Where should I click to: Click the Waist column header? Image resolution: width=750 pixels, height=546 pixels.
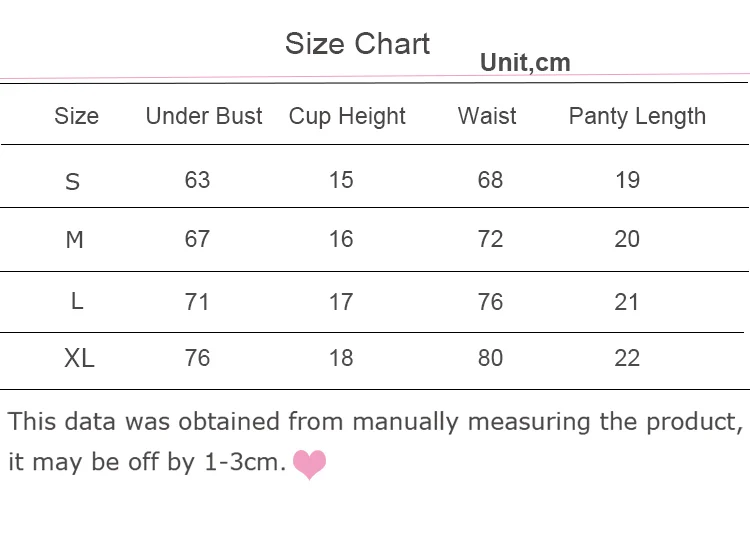487,116
